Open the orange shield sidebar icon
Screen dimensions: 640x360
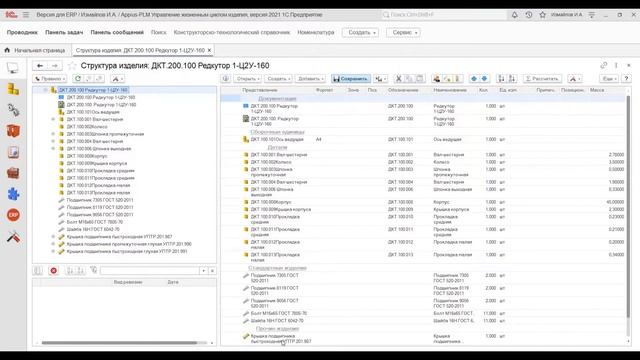point(13,131)
